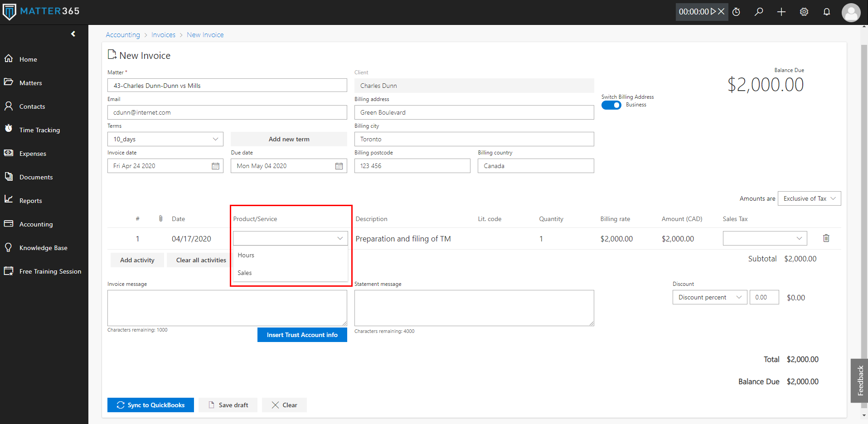This screenshot has width=868, height=424.
Task: Click the Add activity button
Action: point(137,260)
